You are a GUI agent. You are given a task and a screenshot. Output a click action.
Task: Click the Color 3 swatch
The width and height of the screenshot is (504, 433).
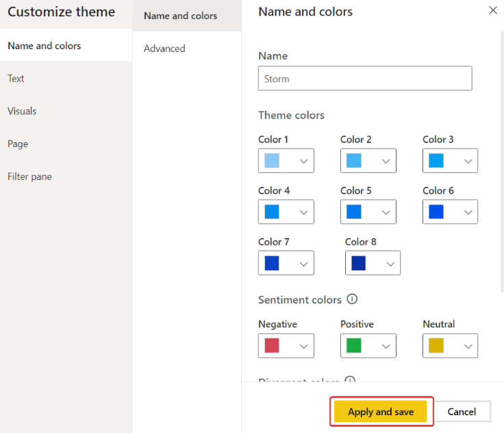click(436, 161)
